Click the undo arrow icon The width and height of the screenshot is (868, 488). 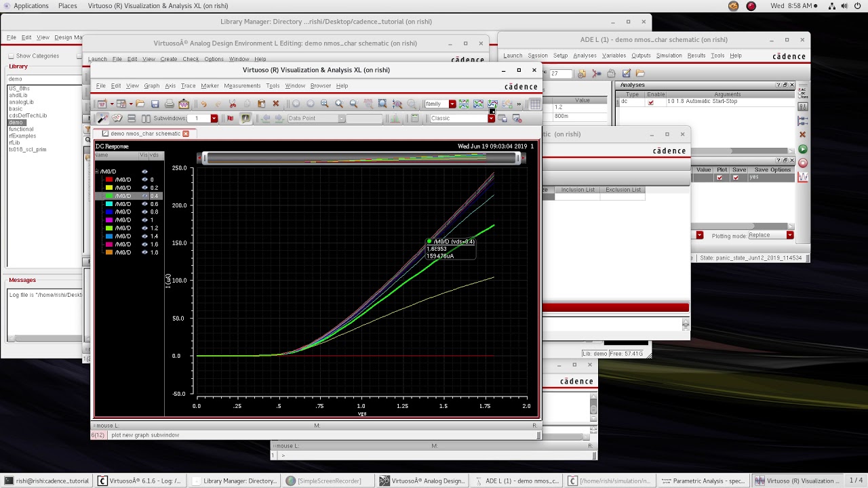(203, 104)
